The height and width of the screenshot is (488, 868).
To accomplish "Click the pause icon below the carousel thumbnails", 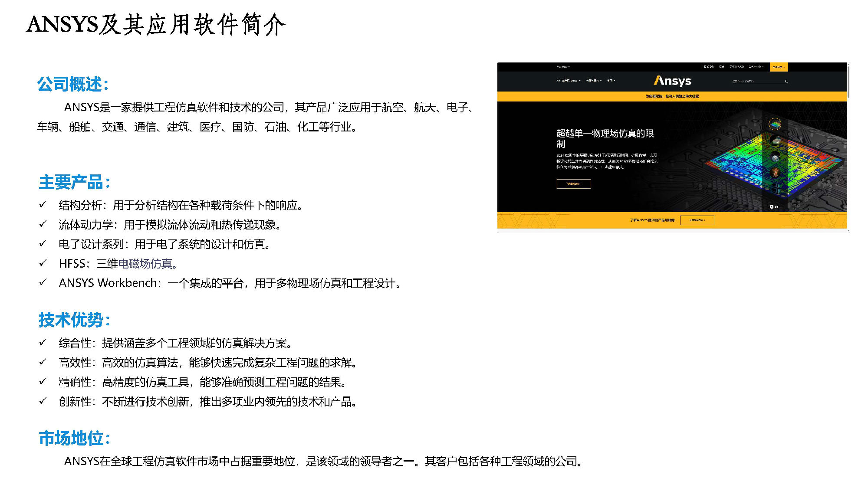I will (x=772, y=206).
